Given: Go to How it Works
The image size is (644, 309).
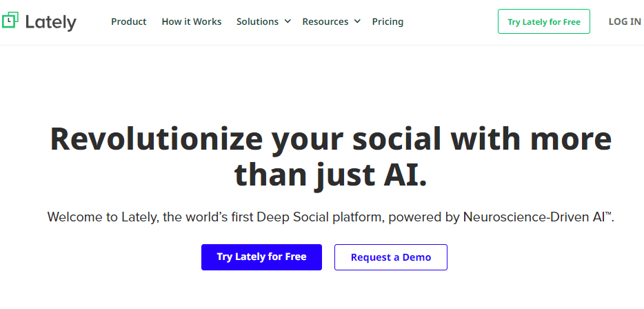Looking at the screenshot, I should 192,21.
